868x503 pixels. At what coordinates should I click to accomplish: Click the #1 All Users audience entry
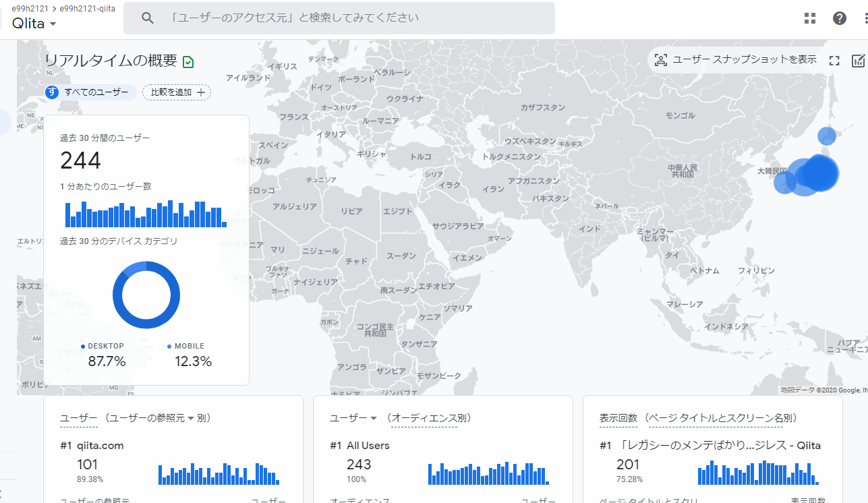(x=359, y=446)
